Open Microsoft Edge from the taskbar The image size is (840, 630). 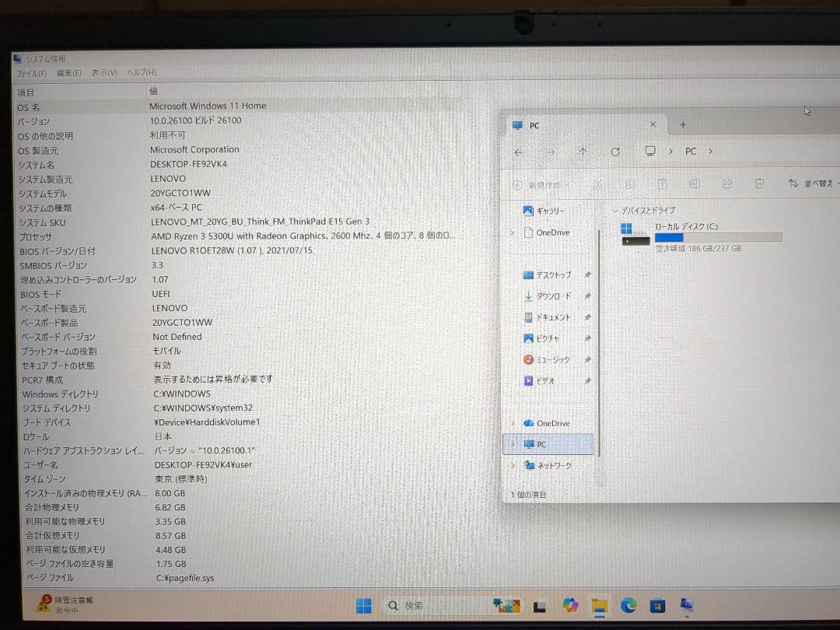pos(628,605)
